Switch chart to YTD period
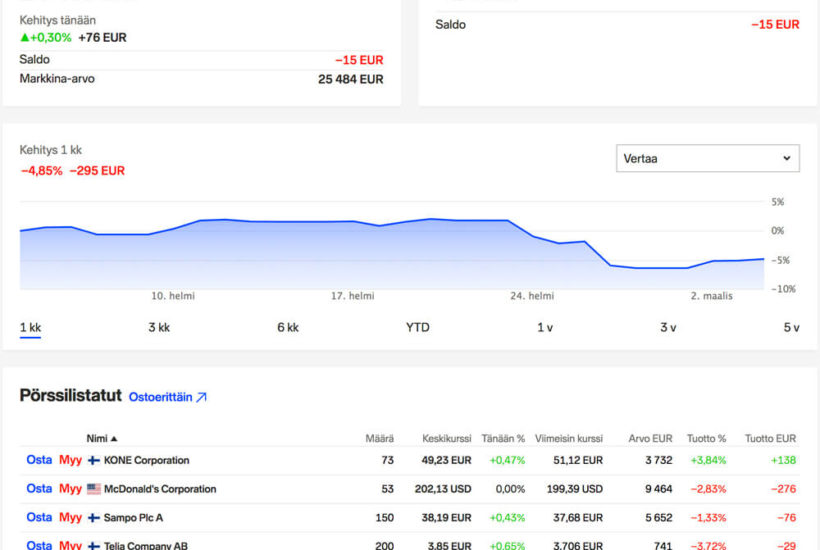The width and height of the screenshot is (820, 550). [x=417, y=328]
